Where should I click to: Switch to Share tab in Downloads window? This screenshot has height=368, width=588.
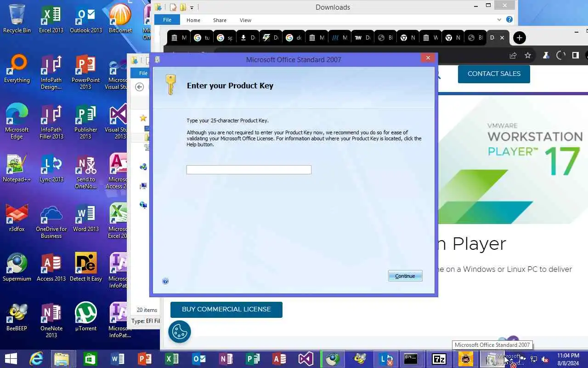pyautogui.click(x=220, y=20)
